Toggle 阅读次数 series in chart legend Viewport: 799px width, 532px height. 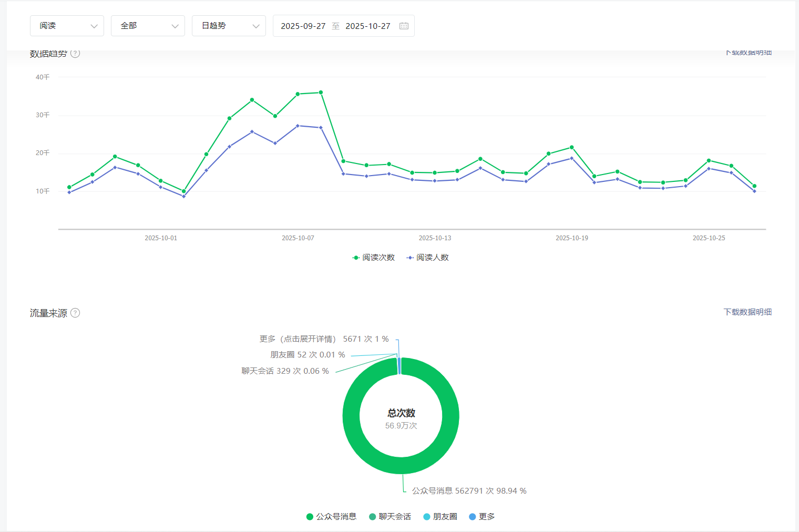374,257
